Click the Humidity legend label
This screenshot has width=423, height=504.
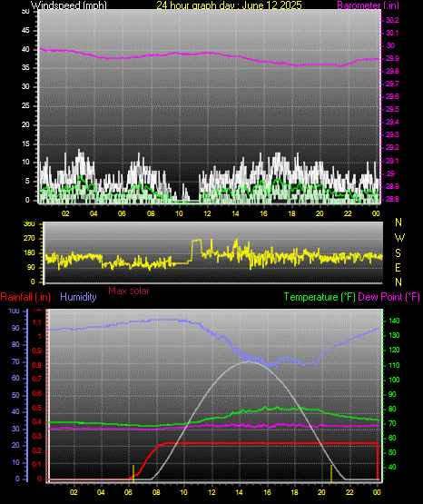click(78, 297)
